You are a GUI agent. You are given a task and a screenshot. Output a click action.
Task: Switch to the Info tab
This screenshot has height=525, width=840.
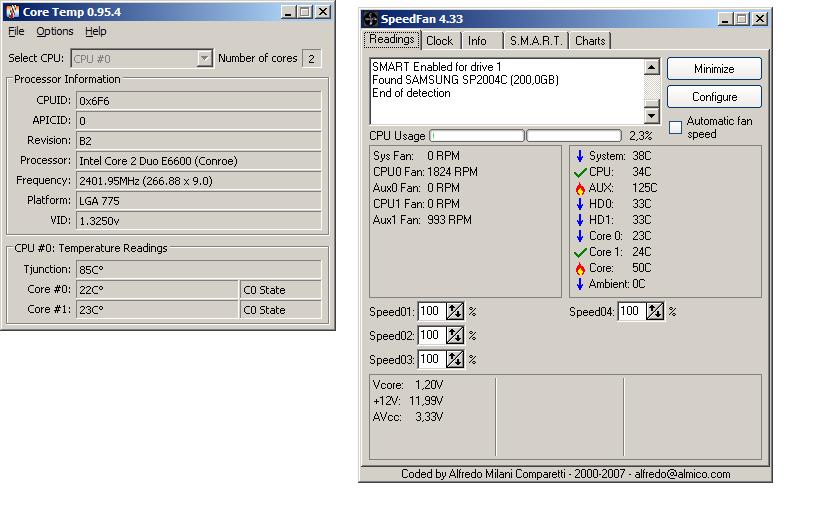click(x=477, y=41)
